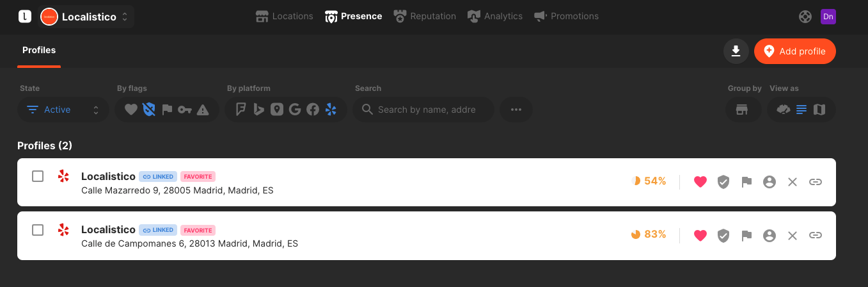Select checkbox for Calle de Campomanes 6 profile

click(x=38, y=230)
